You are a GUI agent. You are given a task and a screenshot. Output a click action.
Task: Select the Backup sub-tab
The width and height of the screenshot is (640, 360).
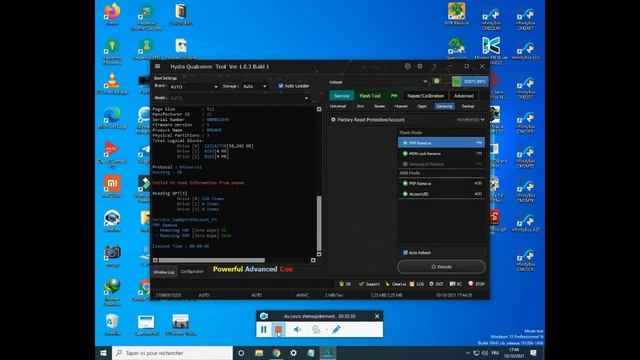(468, 107)
